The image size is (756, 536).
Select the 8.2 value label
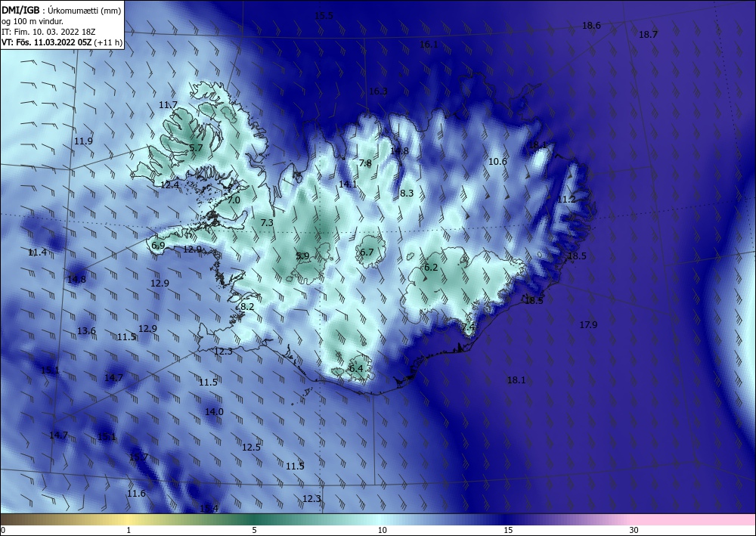pos(247,307)
